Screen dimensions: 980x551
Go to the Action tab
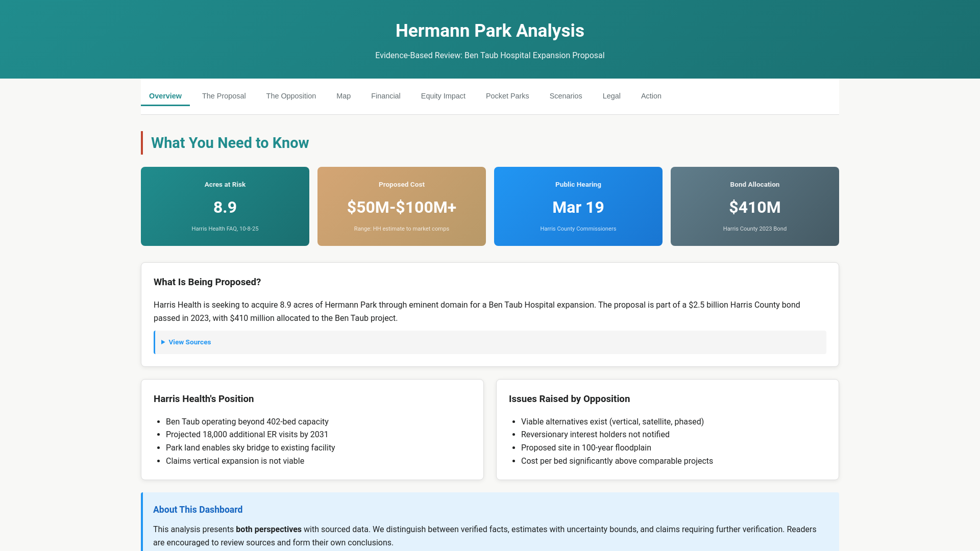coord(651,96)
